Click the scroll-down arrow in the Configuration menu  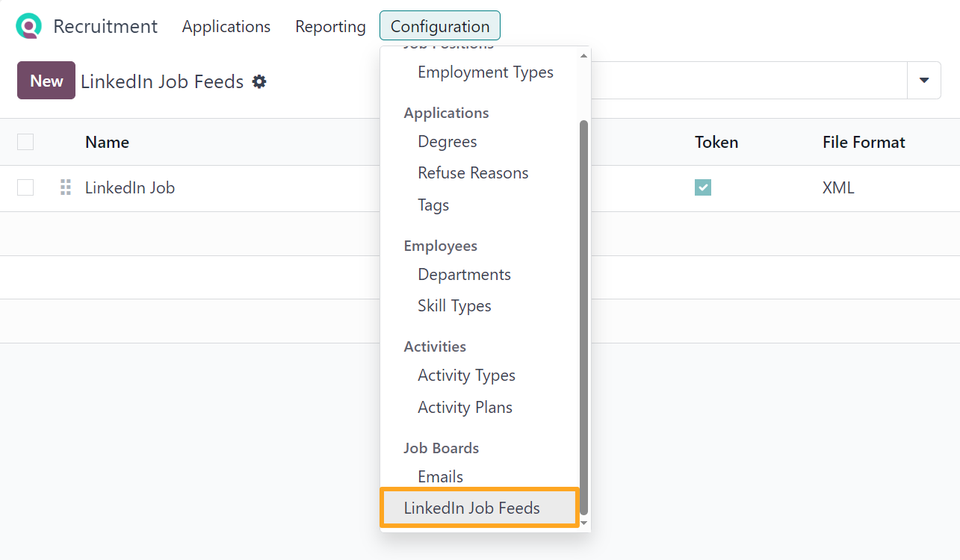click(583, 524)
